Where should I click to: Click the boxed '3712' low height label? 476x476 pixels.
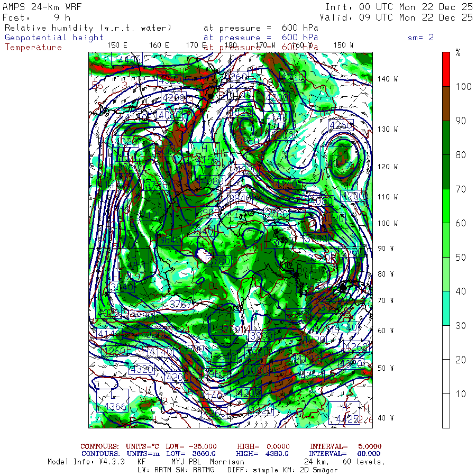click(143, 209)
